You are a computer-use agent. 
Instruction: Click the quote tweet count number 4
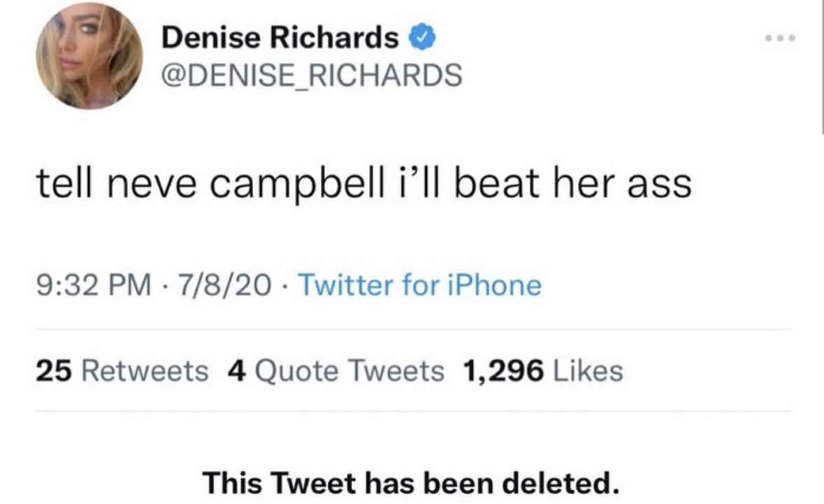[x=236, y=370]
